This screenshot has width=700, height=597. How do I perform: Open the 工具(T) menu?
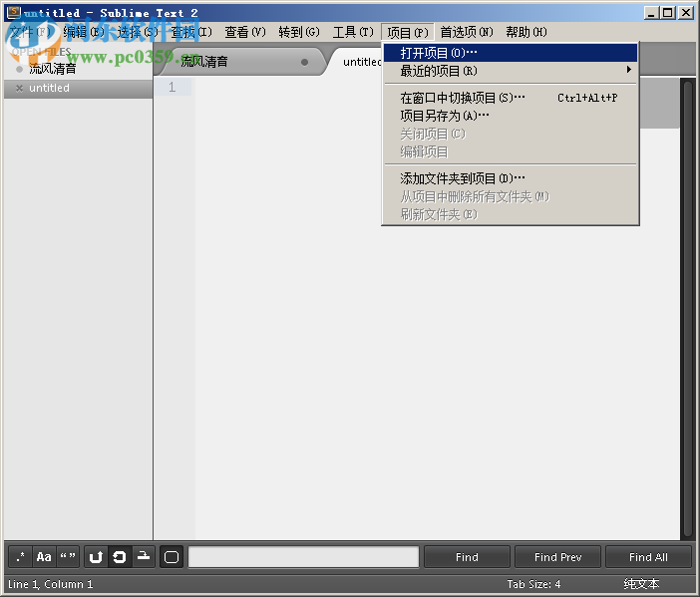coord(353,32)
